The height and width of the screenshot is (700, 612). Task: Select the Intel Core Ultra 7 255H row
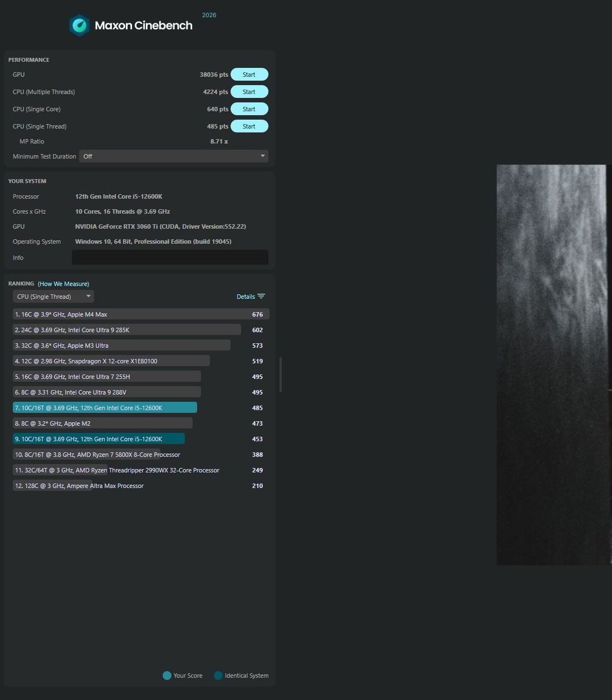coord(141,377)
